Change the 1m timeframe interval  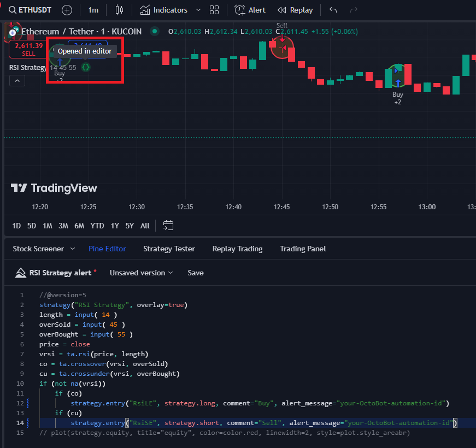[93, 10]
